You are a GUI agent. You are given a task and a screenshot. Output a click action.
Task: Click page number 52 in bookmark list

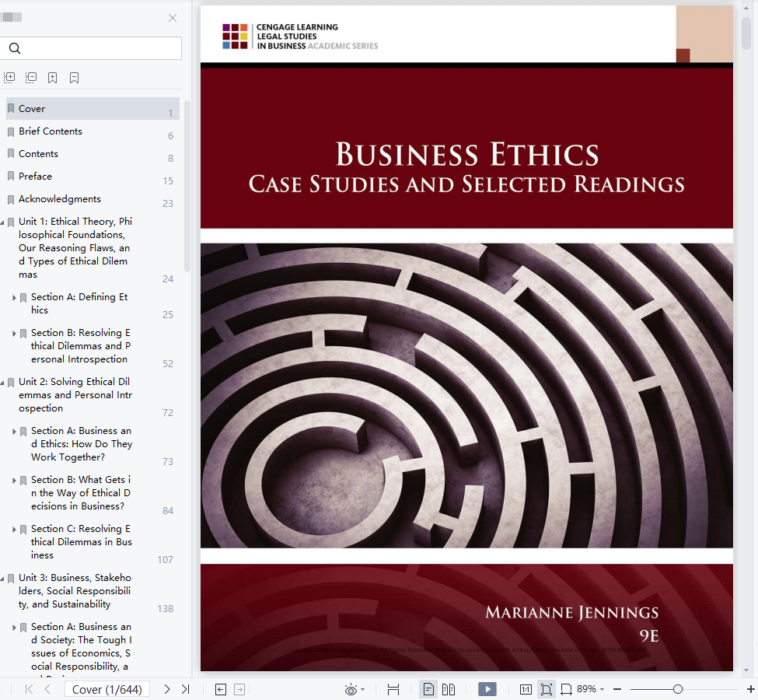click(x=168, y=364)
